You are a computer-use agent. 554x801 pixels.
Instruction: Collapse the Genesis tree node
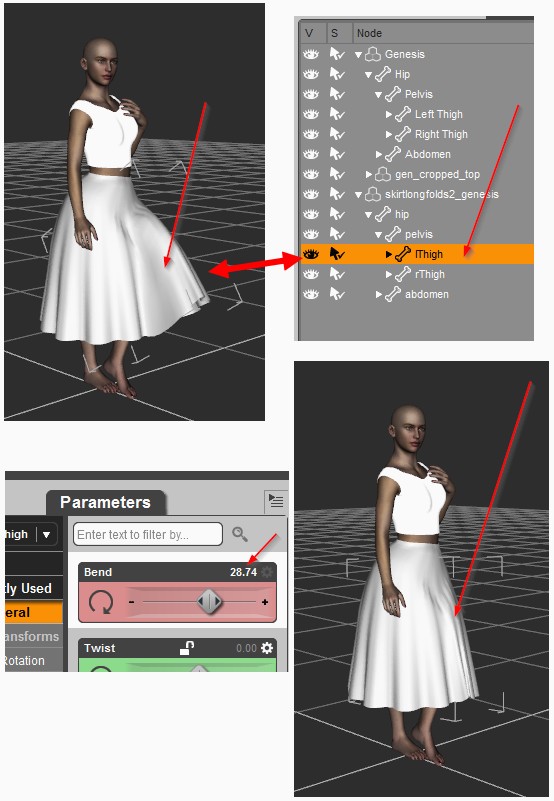coord(359,55)
